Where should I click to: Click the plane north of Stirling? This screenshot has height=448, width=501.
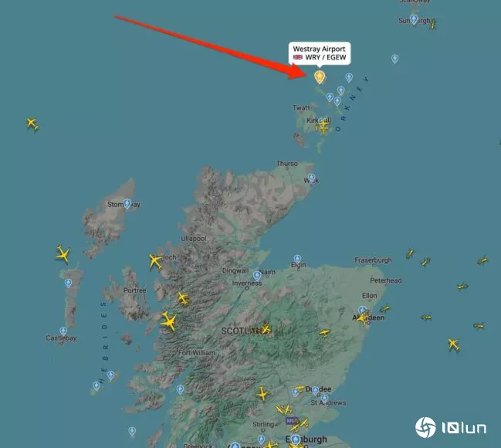[262, 394]
